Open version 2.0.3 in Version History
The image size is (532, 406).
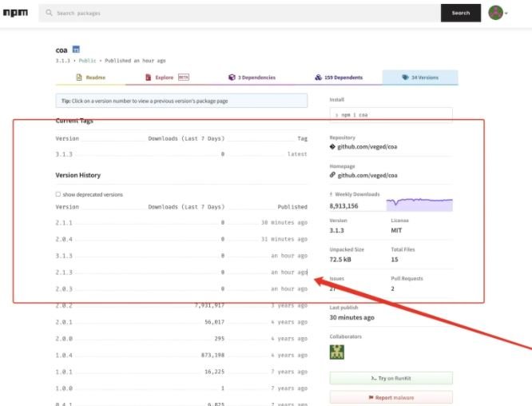(64, 289)
